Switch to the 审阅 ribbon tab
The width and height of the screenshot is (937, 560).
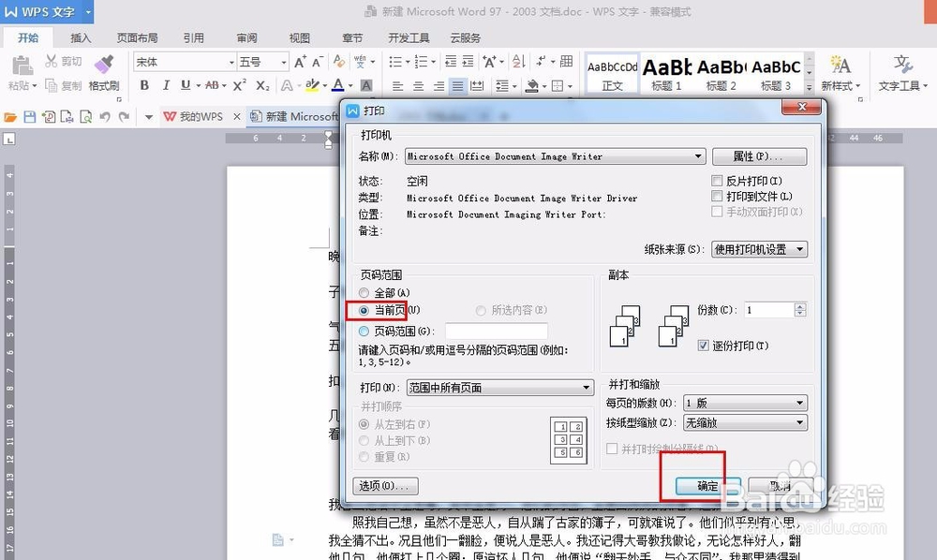coord(246,37)
